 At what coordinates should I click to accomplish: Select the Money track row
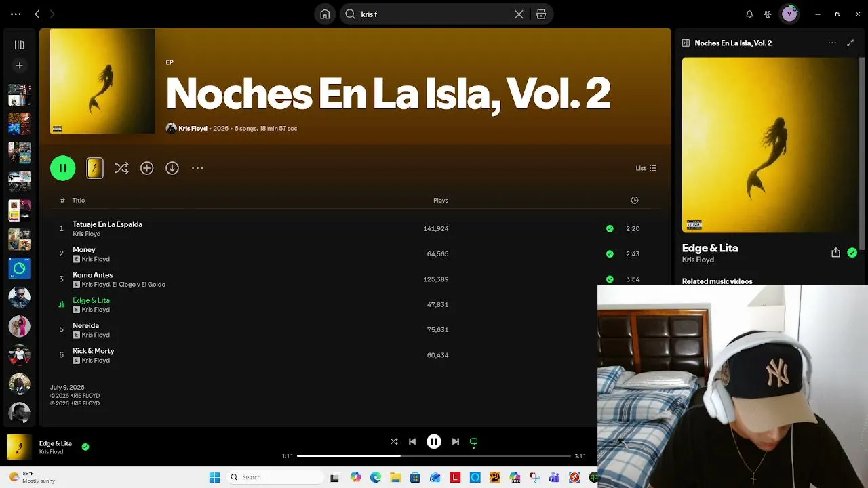pyautogui.click(x=355, y=253)
